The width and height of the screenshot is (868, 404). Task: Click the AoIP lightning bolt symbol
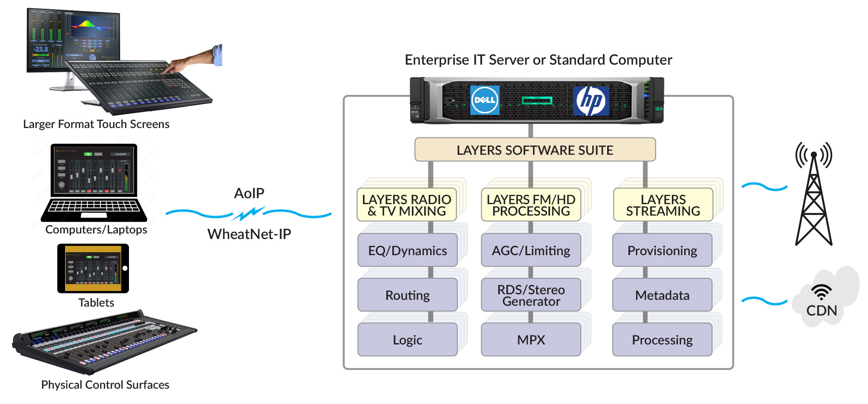point(248,213)
